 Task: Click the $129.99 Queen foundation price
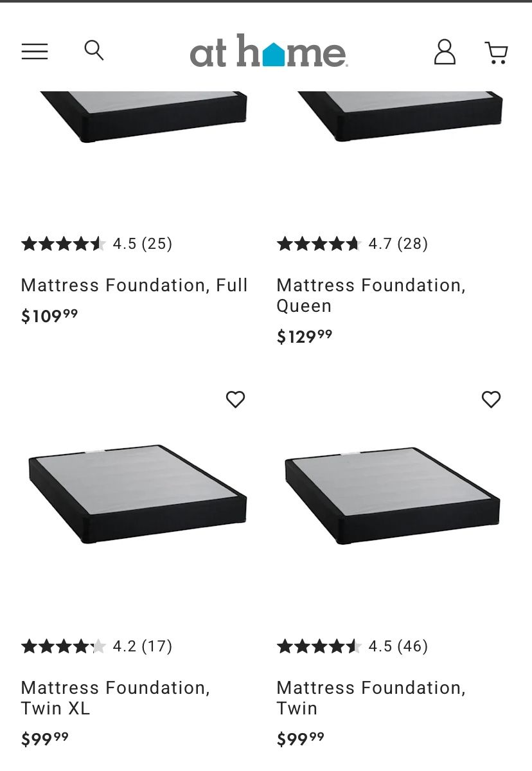pyautogui.click(x=305, y=336)
